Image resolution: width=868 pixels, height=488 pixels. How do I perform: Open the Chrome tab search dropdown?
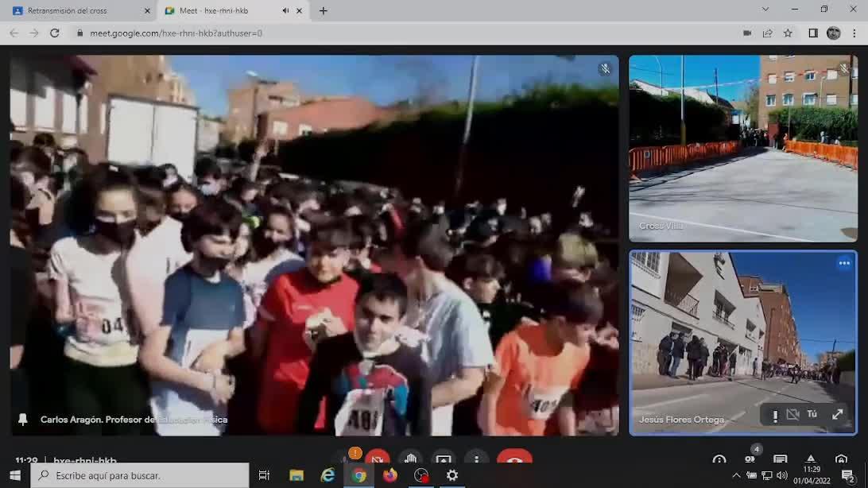tap(765, 10)
